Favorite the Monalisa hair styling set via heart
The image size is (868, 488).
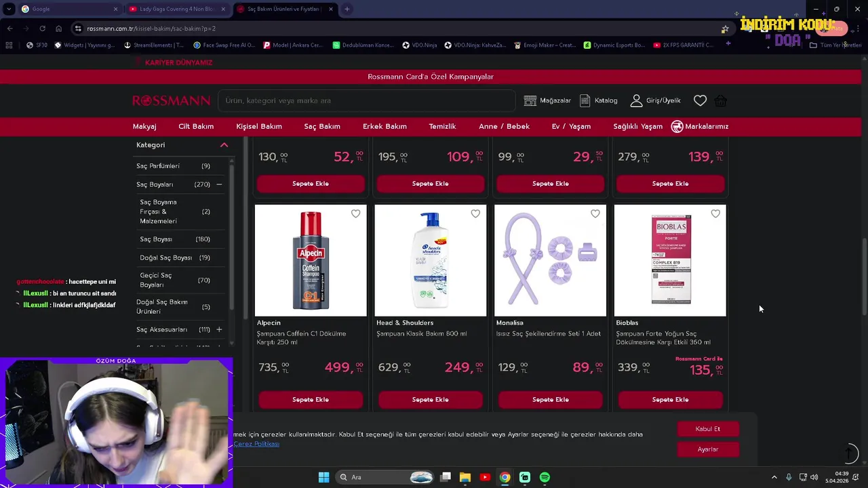point(595,213)
